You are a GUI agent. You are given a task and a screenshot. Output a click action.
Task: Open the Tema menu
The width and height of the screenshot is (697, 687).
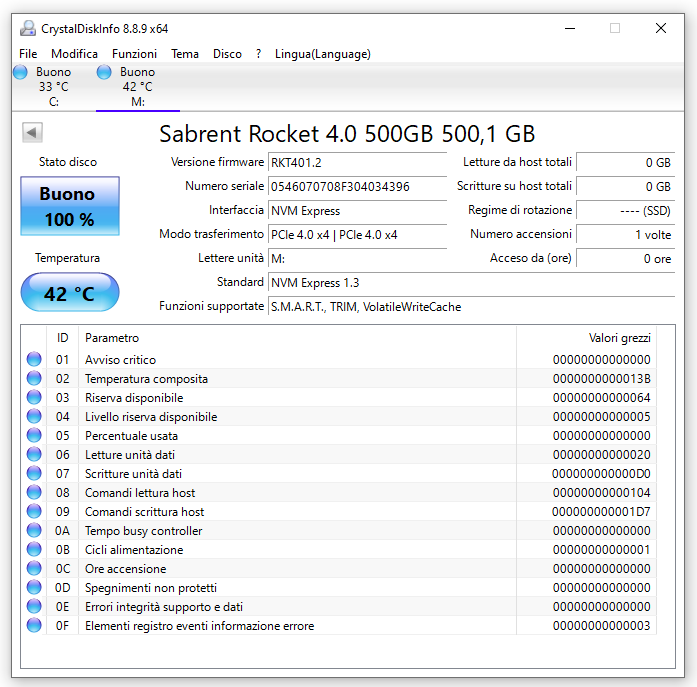pos(185,54)
